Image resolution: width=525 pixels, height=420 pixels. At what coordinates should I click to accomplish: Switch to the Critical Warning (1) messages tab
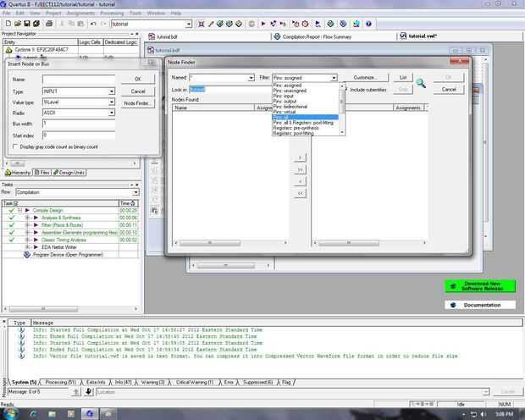pos(194,382)
